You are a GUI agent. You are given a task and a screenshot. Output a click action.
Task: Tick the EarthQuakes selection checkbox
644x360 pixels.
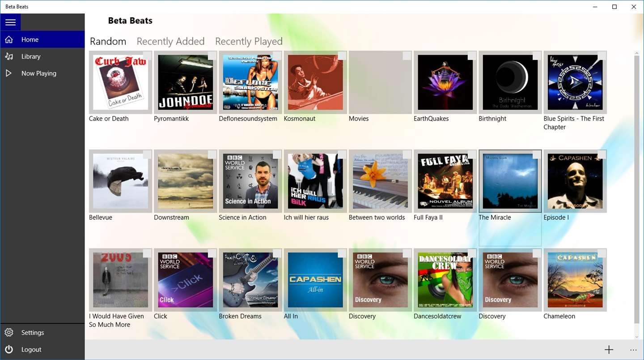click(x=472, y=56)
